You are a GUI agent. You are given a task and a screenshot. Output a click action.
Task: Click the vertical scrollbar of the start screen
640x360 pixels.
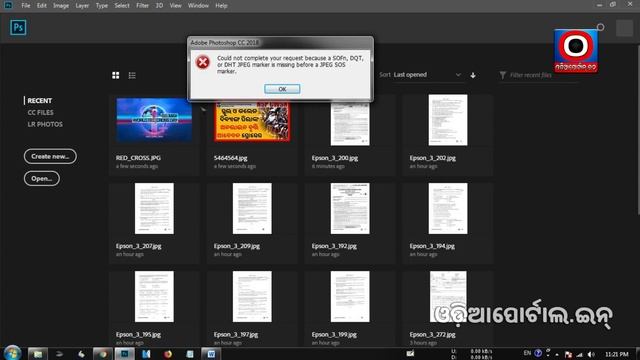(x=638, y=130)
